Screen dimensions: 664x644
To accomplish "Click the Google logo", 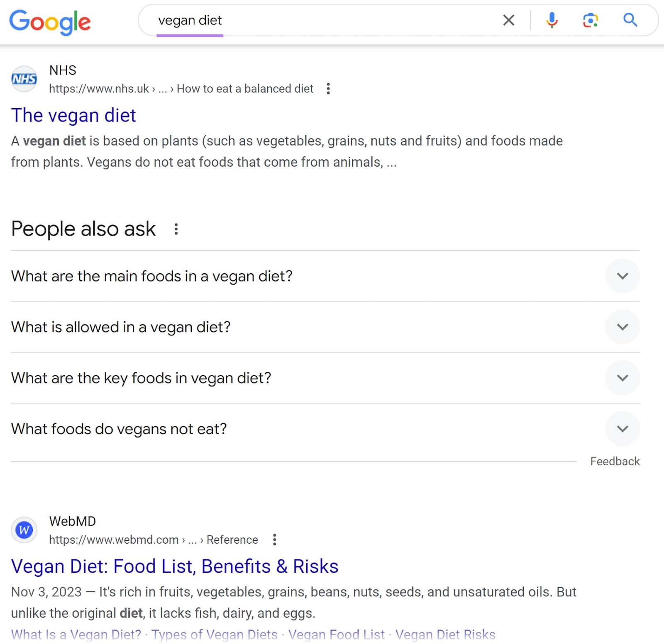I will 50,22.
